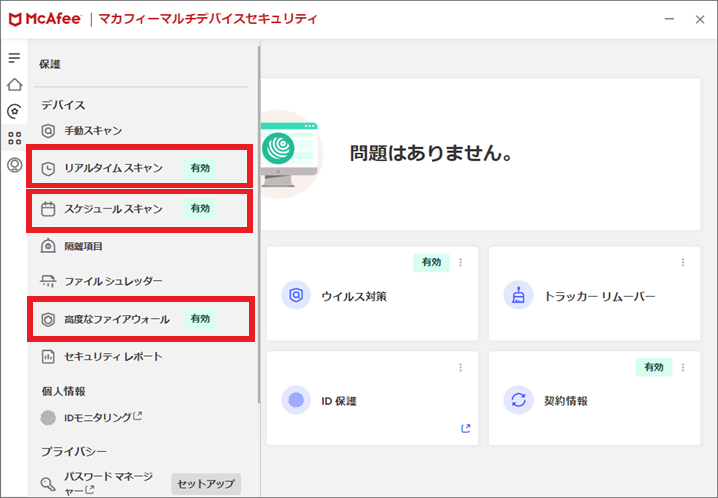Viewport: 718px width, 498px height.
Task: Click the デバイス section heading
Action: click(x=63, y=105)
